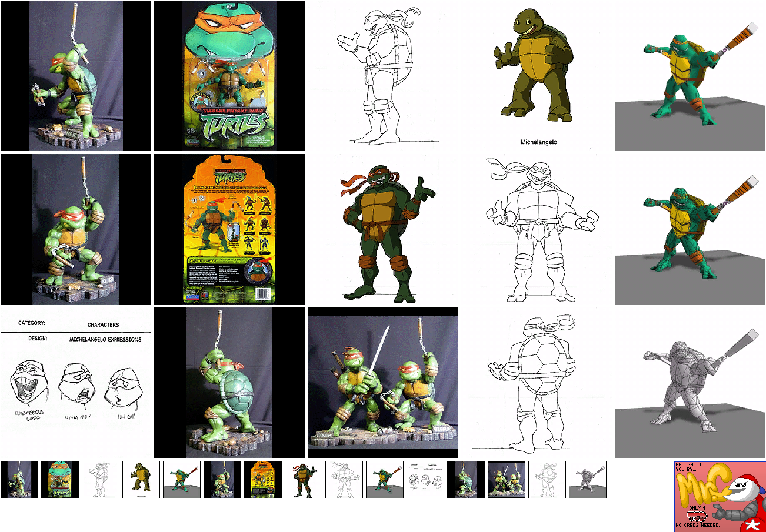This screenshot has height=532, width=766.
Task: Open the back-view shell line drawing
Action: click(537, 383)
